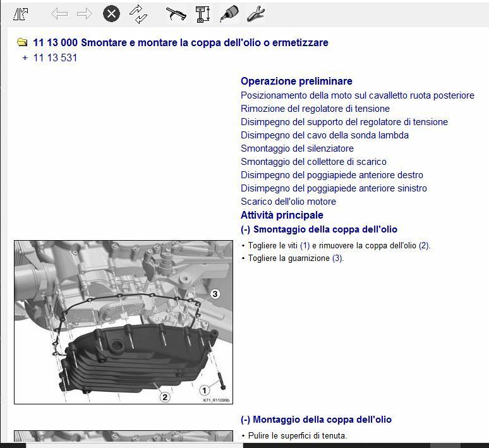Screen dimensions: 489x448
Task: Open Smontaggio del collettore di scarico link
Action: click(313, 162)
